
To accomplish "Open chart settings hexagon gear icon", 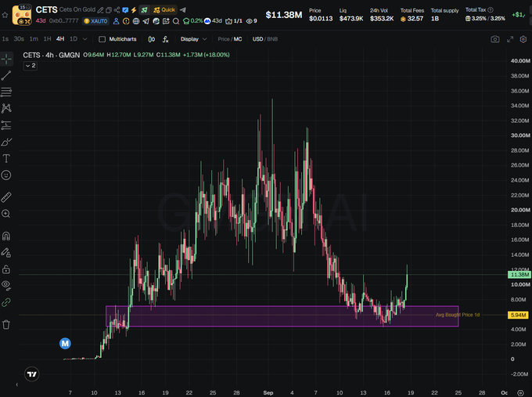I will click(x=523, y=39).
